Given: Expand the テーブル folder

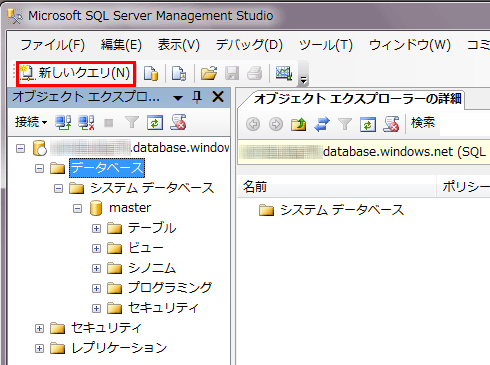Looking at the screenshot, I should (x=96, y=228).
